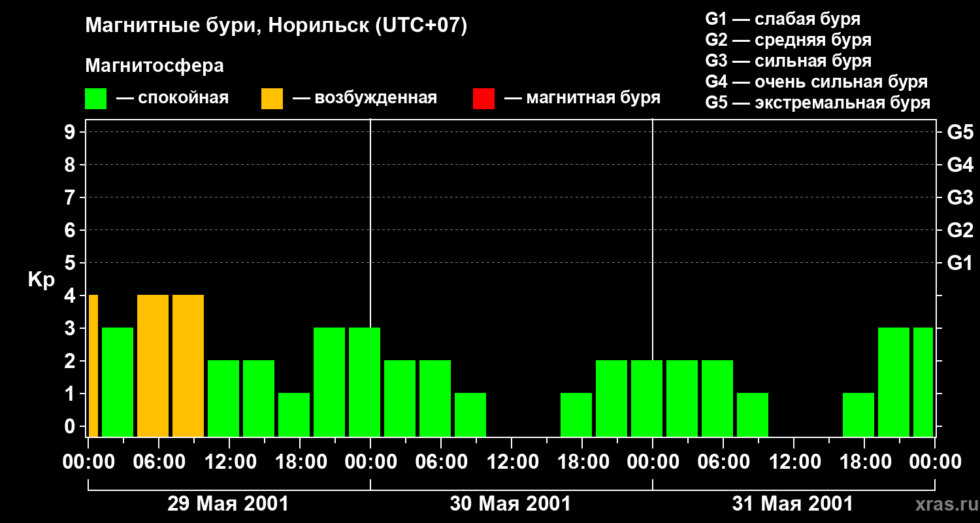This screenshot has width=980, height=523.
Task: Click the right-axis "G5" storm level label
Action: 960,132
